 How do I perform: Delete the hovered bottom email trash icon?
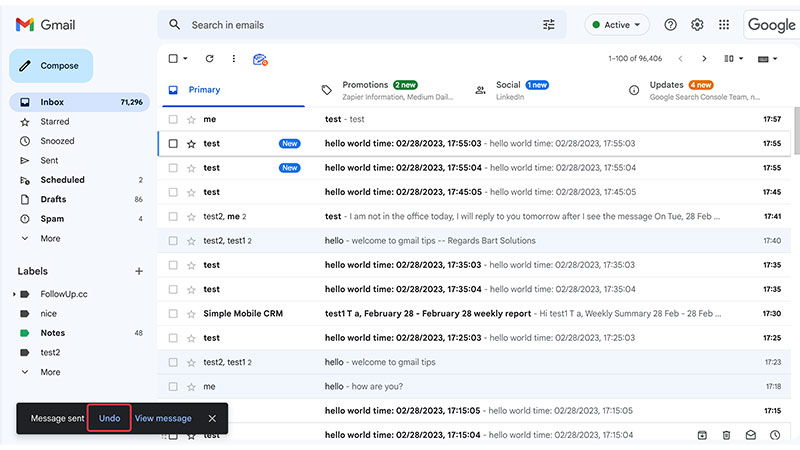coord(726,435)
